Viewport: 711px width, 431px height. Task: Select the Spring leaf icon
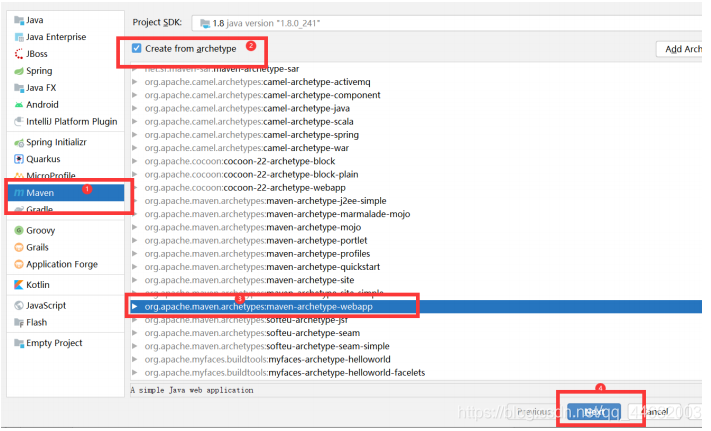(x=19, y=71)
